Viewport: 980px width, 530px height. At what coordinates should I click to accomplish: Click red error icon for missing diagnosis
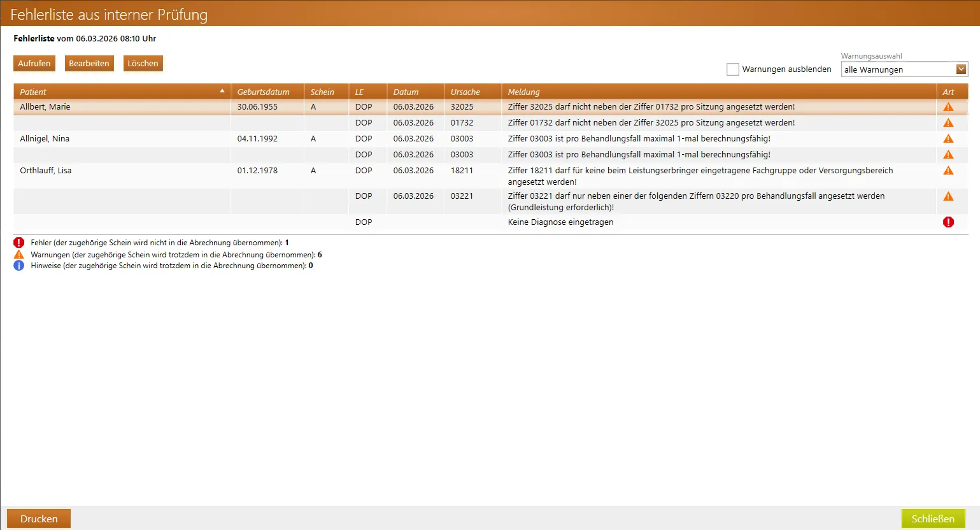coord(948,222)
